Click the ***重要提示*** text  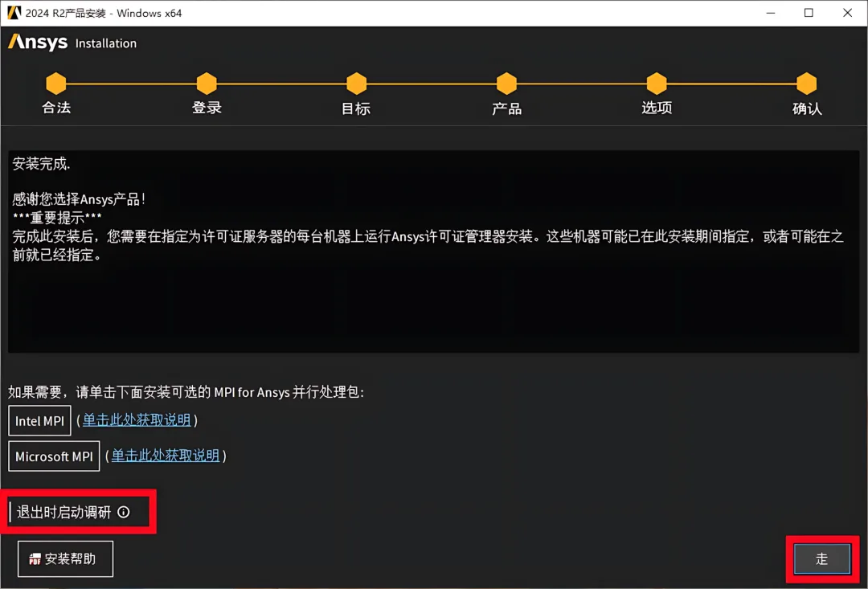click(x=57, y=218)
